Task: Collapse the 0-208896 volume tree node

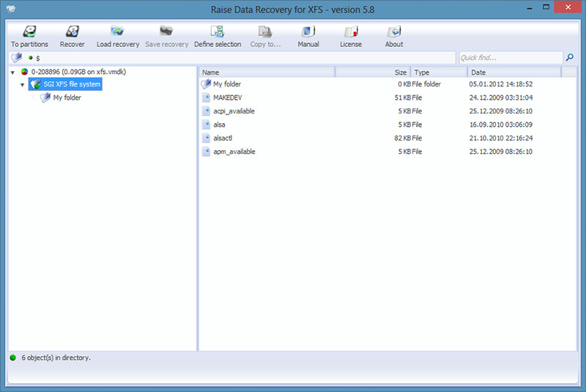Action: [x=12, y=72]
